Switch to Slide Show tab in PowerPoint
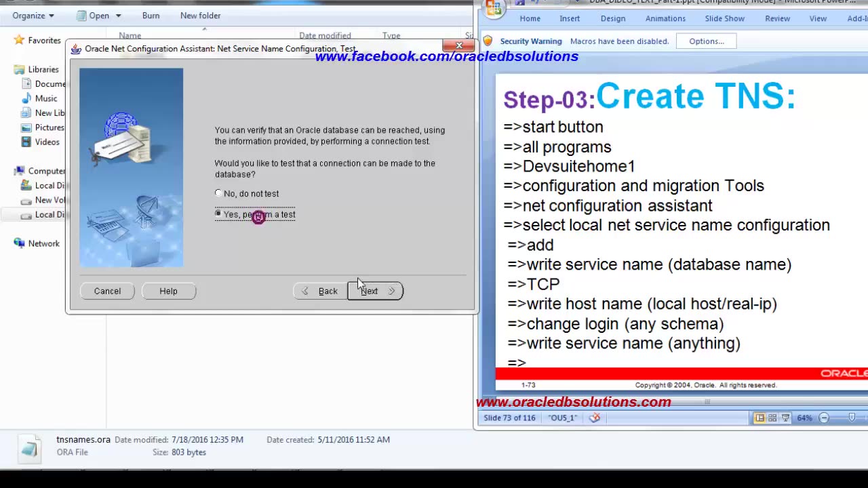 724,18
